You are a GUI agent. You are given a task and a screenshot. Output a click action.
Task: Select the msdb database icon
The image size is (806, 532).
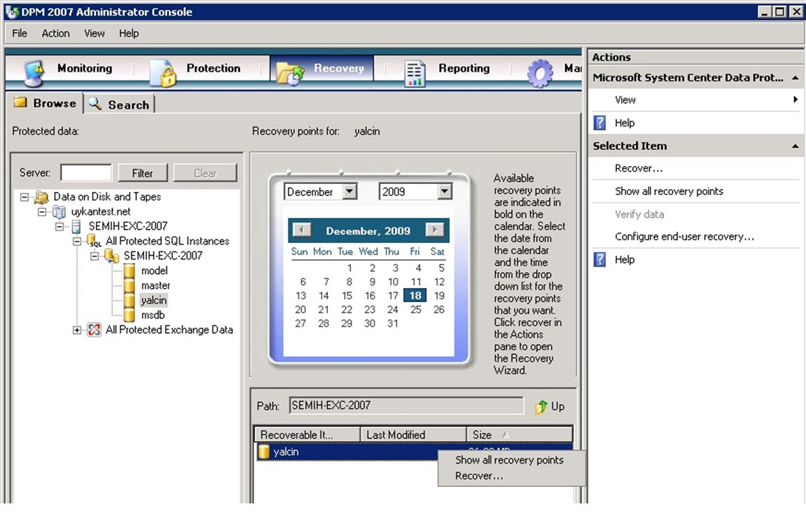tap(130, 316)
